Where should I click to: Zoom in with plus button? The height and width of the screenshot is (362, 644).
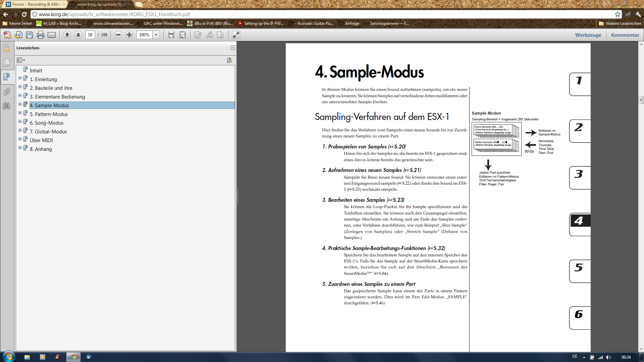129,35
